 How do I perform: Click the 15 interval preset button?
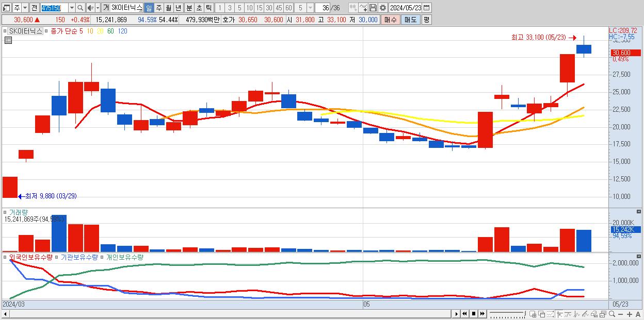tap(259, 8)
